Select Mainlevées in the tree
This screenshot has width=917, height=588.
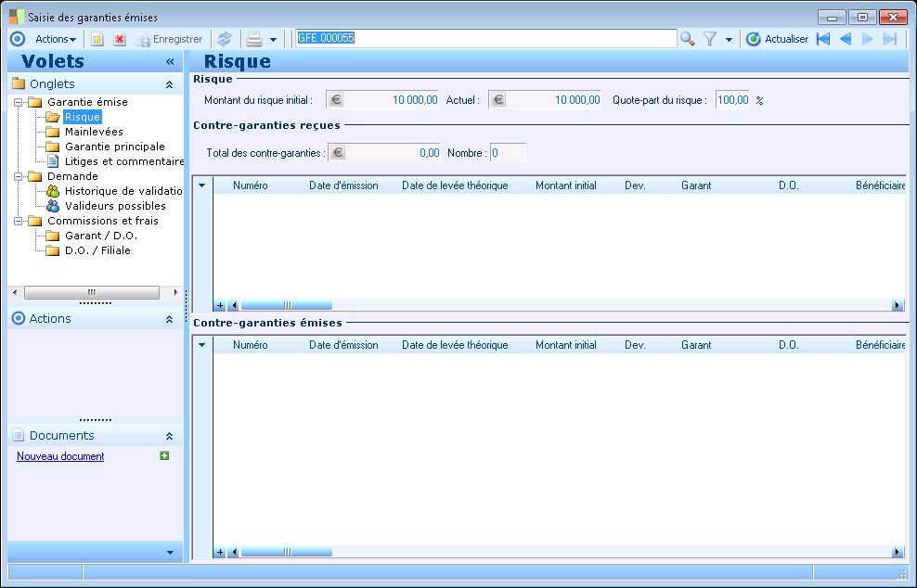pos(94,132)
